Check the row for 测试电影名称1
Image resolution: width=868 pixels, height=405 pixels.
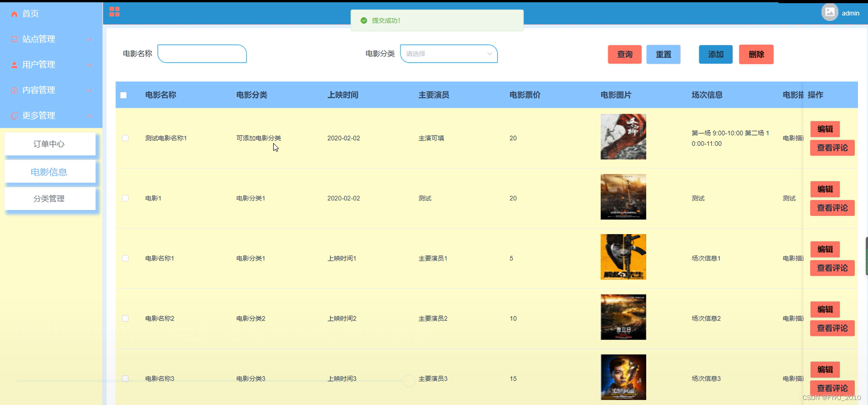[x=125, y=138]
